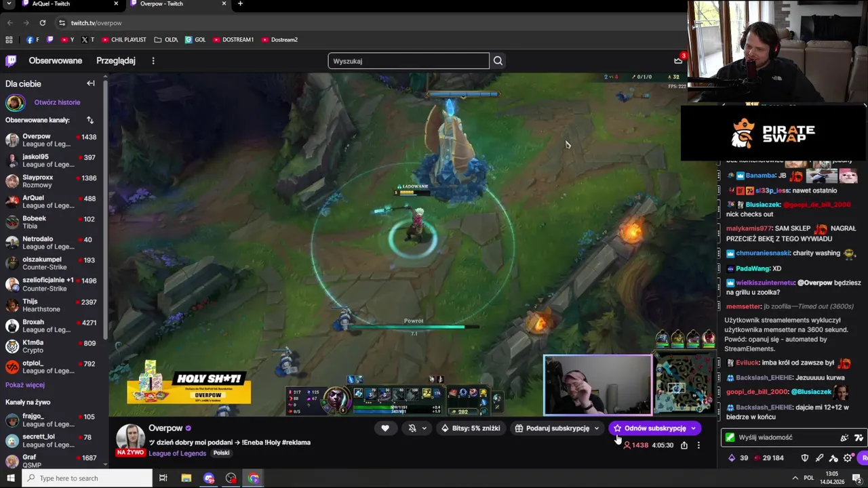This screenshot has height=488, width=868.
Task: Open the OLD\ bookmarks folder
Action: 166,40
